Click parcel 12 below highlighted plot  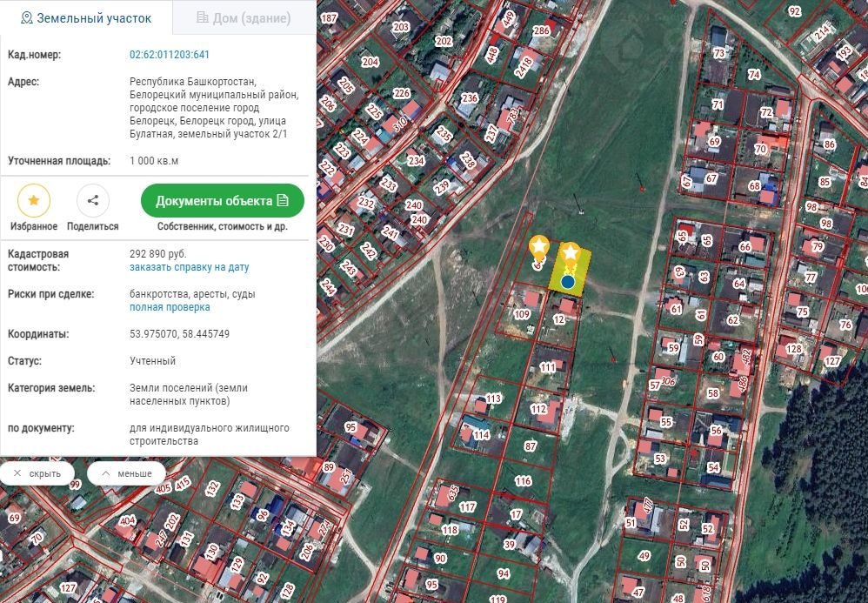559,320
